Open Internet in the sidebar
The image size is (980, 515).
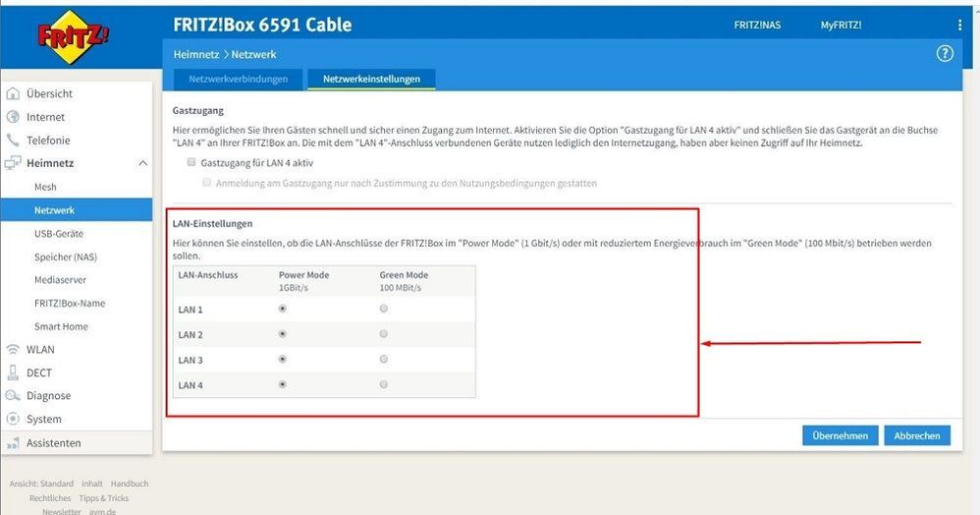(45, 117)
